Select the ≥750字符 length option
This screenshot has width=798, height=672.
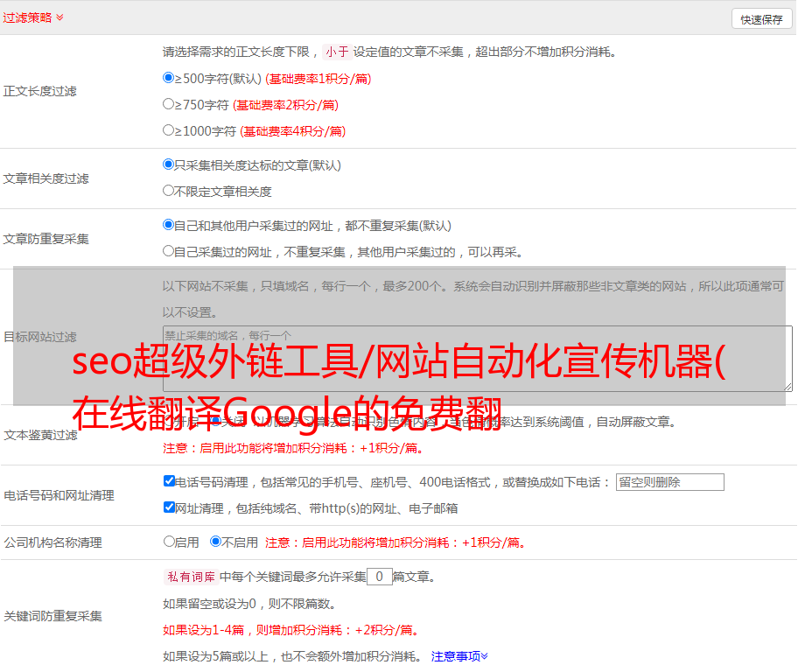(x=169, y=104)
